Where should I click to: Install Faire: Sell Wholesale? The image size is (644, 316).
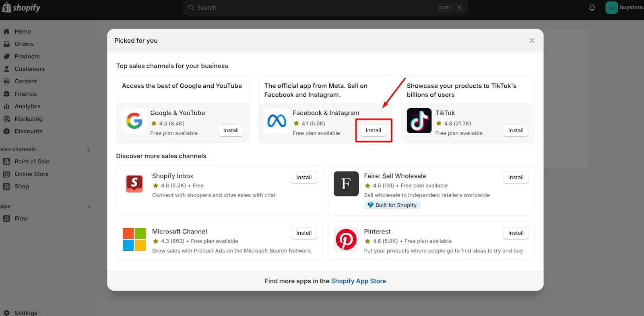[x=516, y=178]
